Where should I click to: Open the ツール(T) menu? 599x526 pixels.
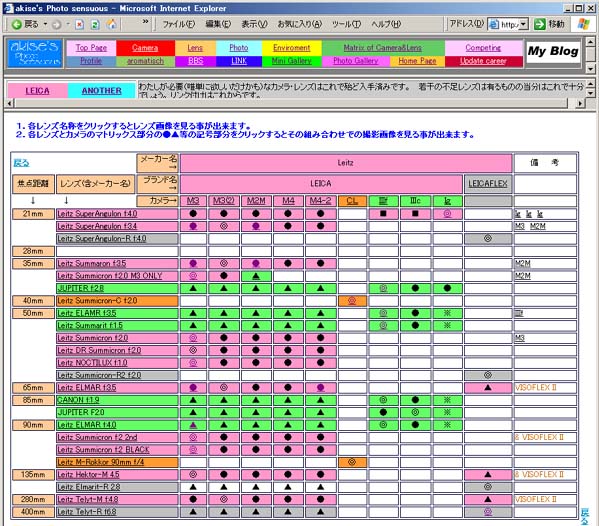(346, 24)
